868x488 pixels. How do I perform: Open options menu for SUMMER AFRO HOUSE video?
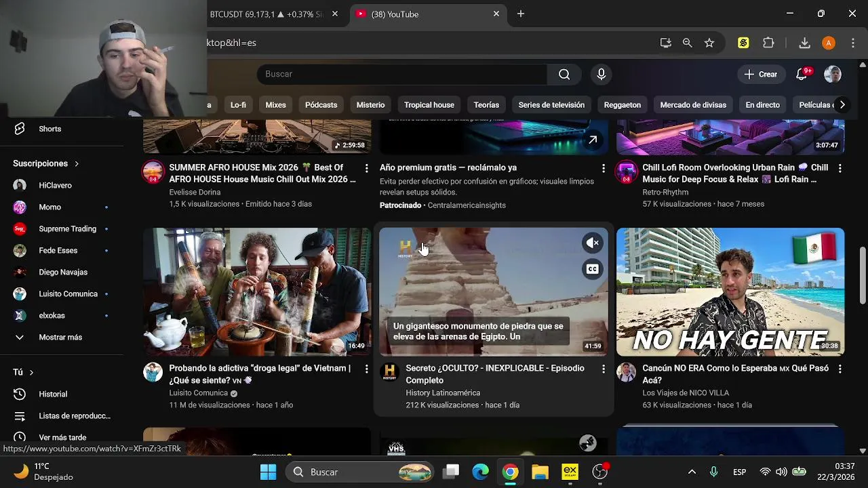tap(367, 168)
